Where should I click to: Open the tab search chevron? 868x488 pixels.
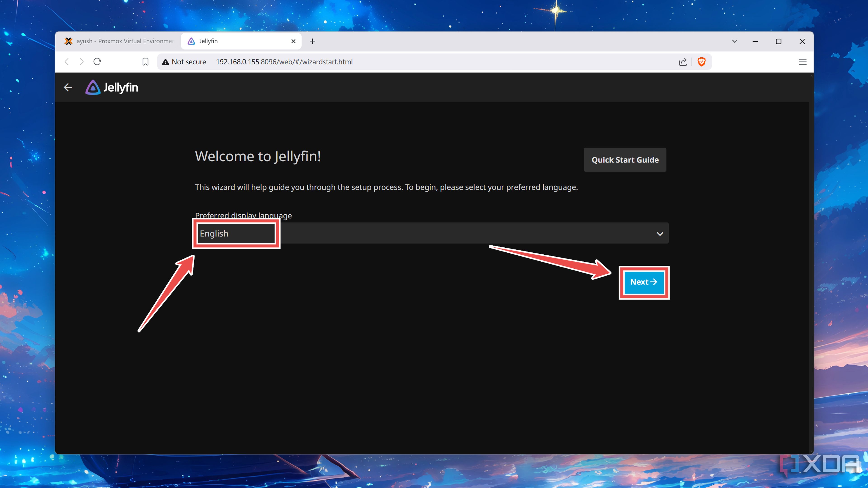[x=735, y=41]
